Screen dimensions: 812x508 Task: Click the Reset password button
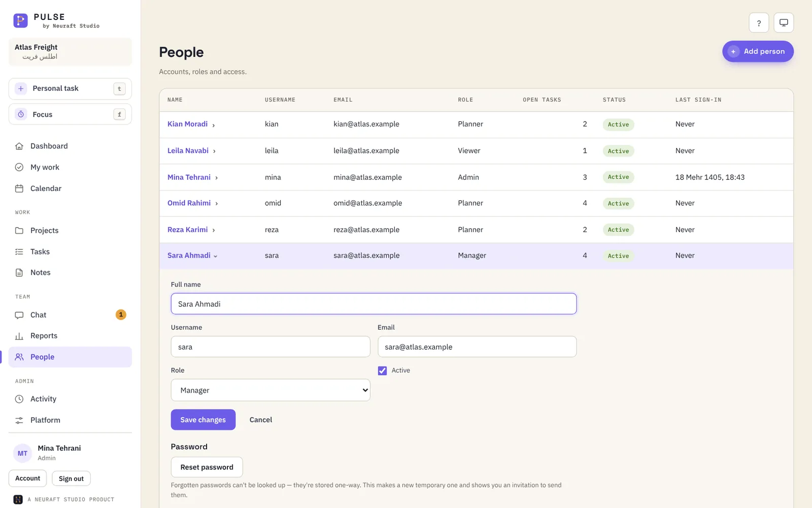[207, 467]
